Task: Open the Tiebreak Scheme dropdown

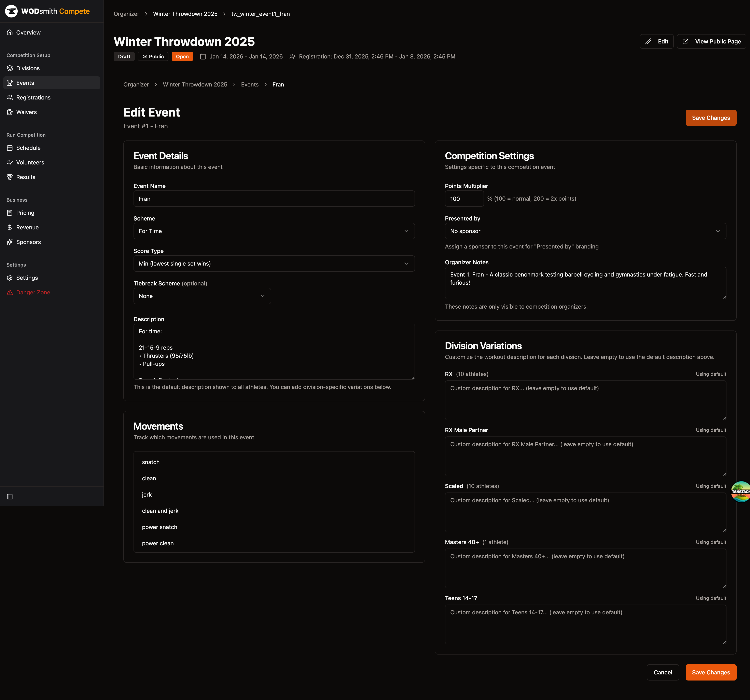Action: (202, 296)
